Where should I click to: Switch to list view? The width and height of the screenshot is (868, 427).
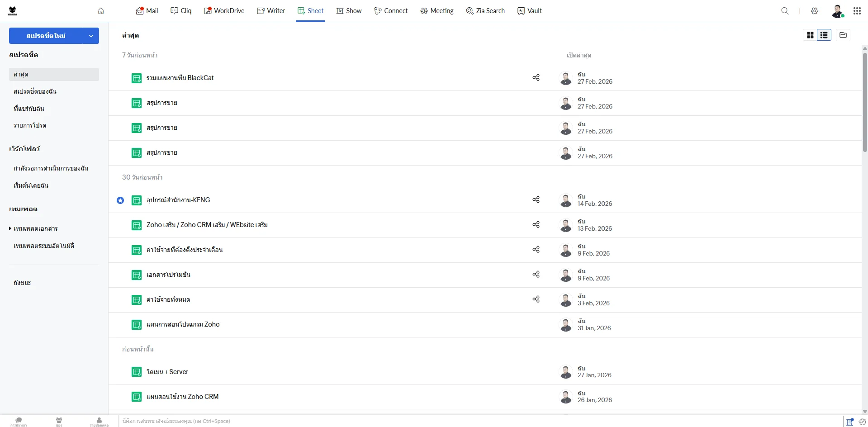coord(824,35)
